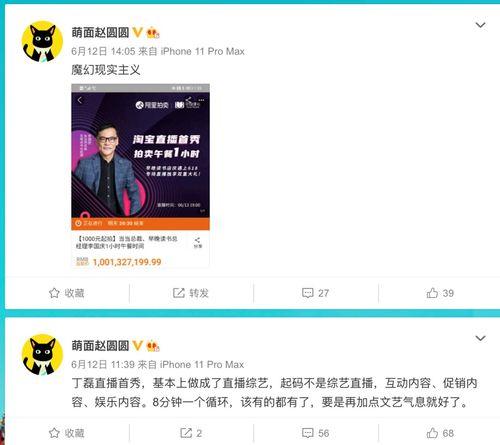Favorite the second post with the 收藏 star
The width and height of the screenshot is (500, 445).
[x=66, y=433]
